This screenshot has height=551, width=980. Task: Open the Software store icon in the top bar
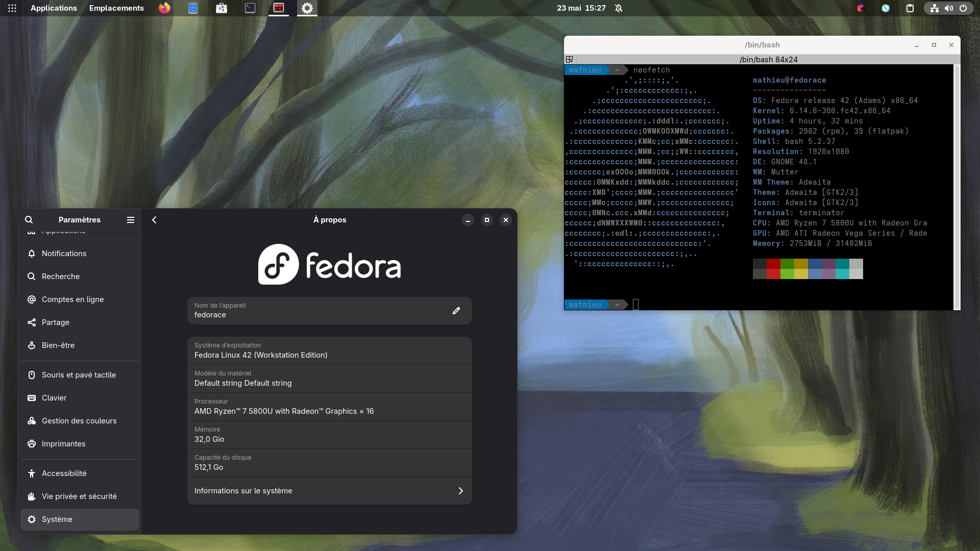tap(222, 8)
